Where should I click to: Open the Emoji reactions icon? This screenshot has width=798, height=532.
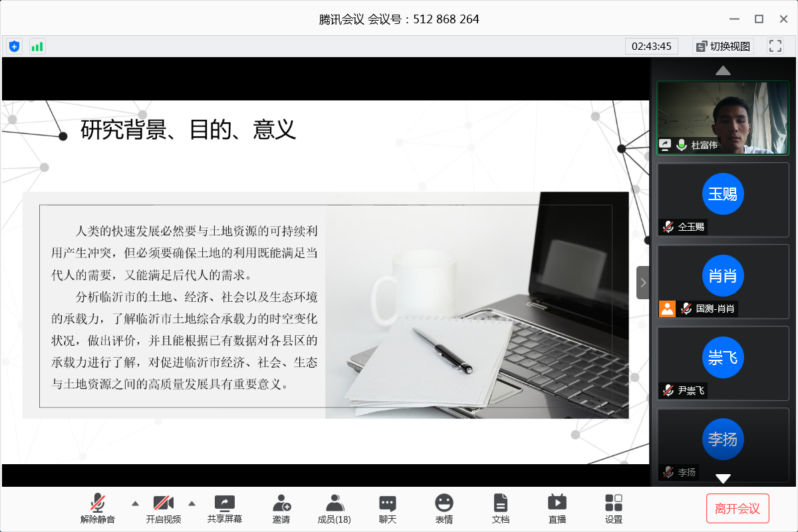444,509
